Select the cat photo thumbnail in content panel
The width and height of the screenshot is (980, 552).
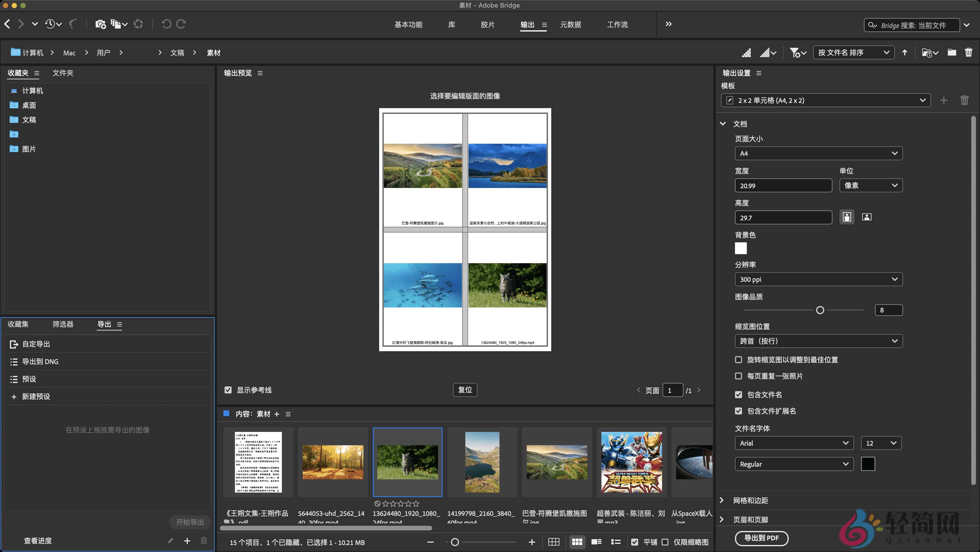(407, 462)
